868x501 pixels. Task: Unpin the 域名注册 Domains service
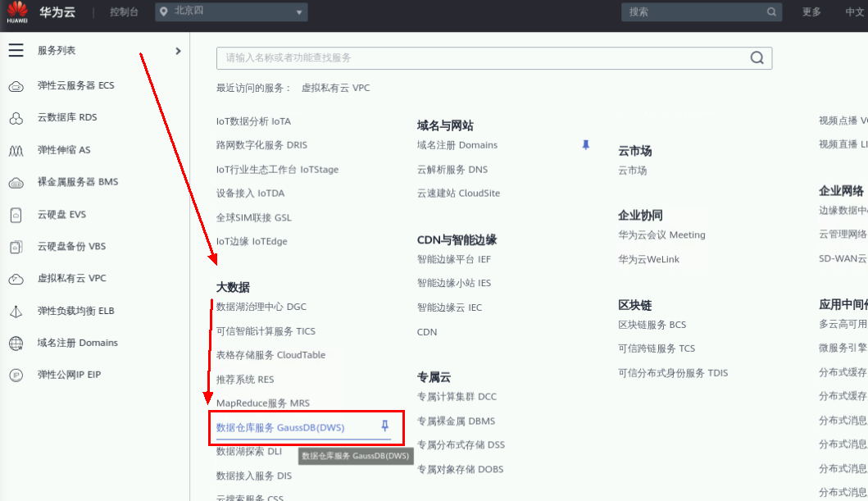pos(586,145)
